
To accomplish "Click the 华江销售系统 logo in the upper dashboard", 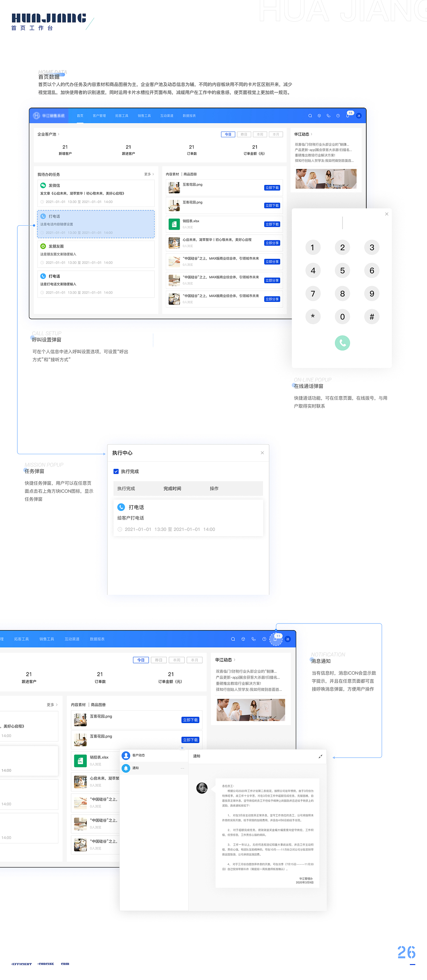I will tap(49, 116).
